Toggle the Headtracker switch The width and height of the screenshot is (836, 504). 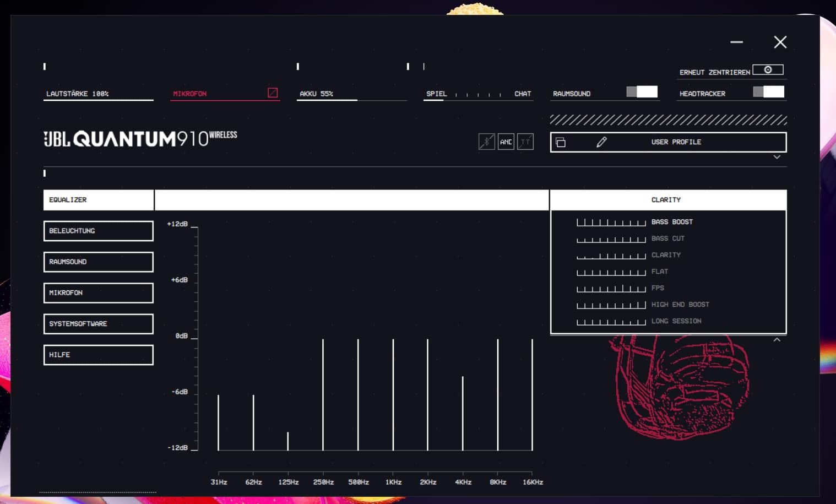pyautogui.click(x=769, y=92)
